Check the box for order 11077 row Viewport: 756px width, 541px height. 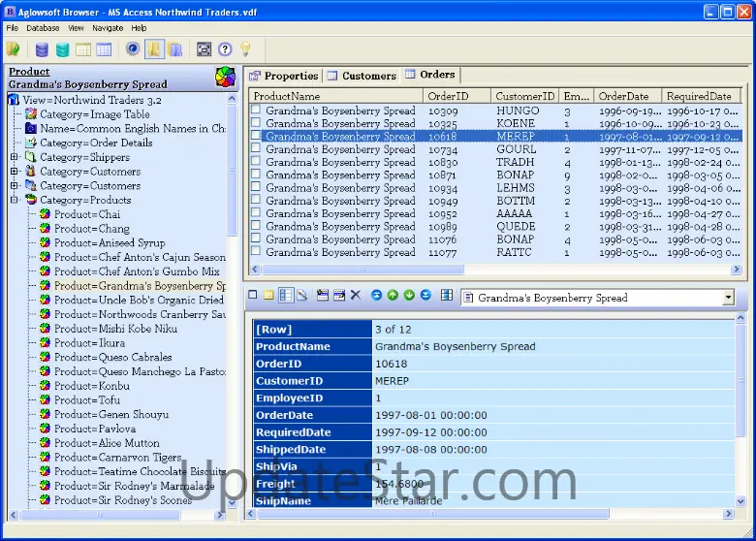pyautogui.click(x=256, y=251)
